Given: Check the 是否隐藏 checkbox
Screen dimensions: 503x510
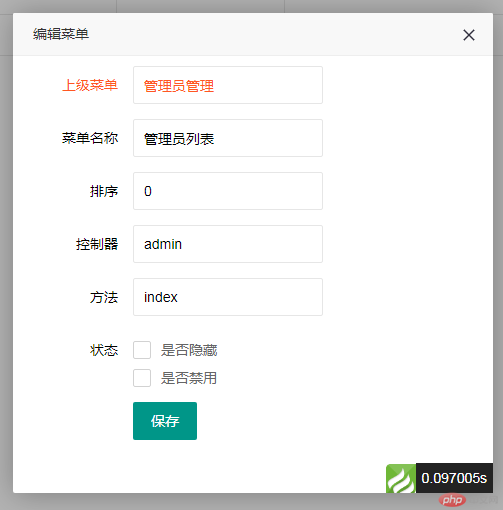Looking at the screenshot, I should click(142, 350).
